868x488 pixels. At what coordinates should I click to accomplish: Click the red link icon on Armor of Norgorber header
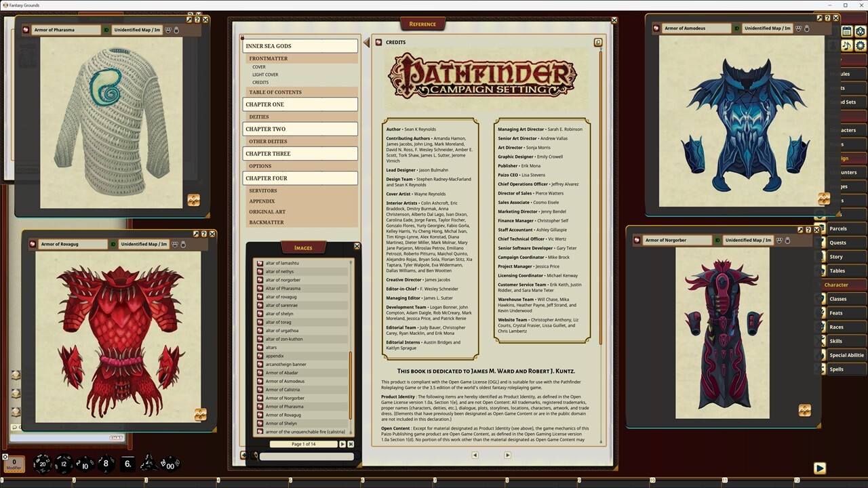637,240
